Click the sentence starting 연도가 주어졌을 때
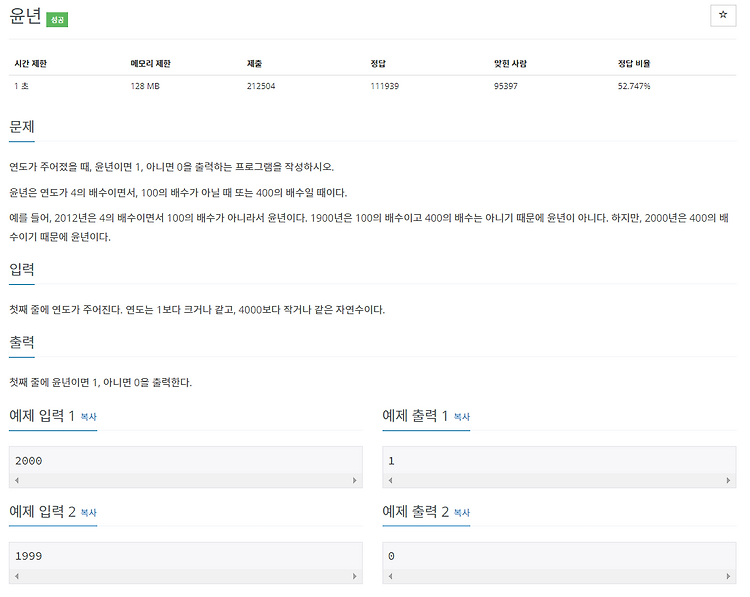Screen dimensions: 750x597 coord(172,167)
